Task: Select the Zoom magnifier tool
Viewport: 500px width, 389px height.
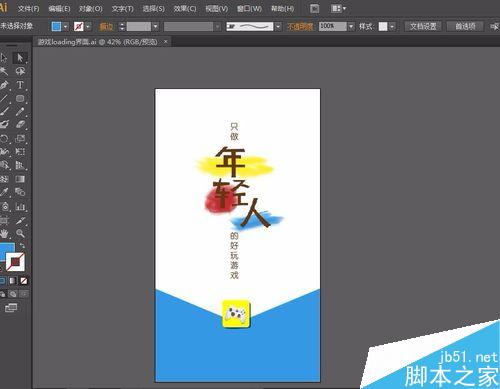Action: [20, 233]
